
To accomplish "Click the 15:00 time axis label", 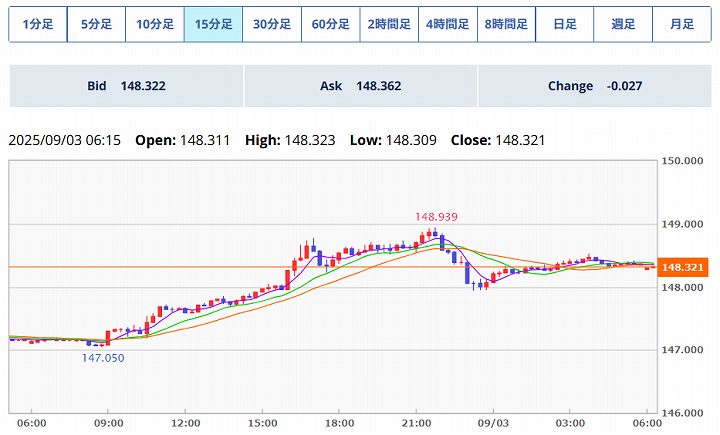I will [x=262, y=423].
